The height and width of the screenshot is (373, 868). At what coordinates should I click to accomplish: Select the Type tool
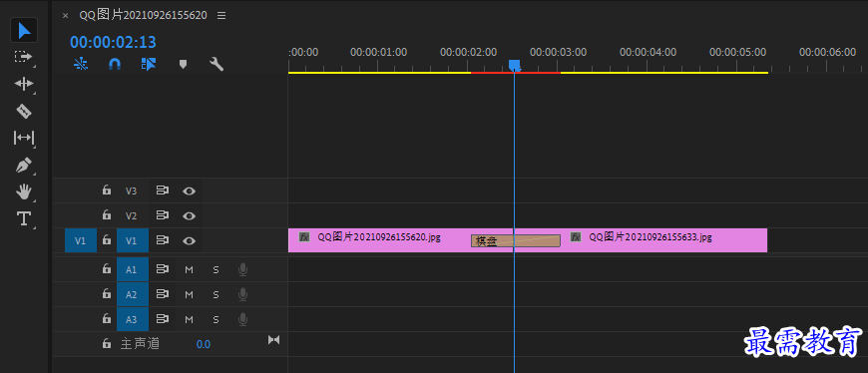[24, 218]
